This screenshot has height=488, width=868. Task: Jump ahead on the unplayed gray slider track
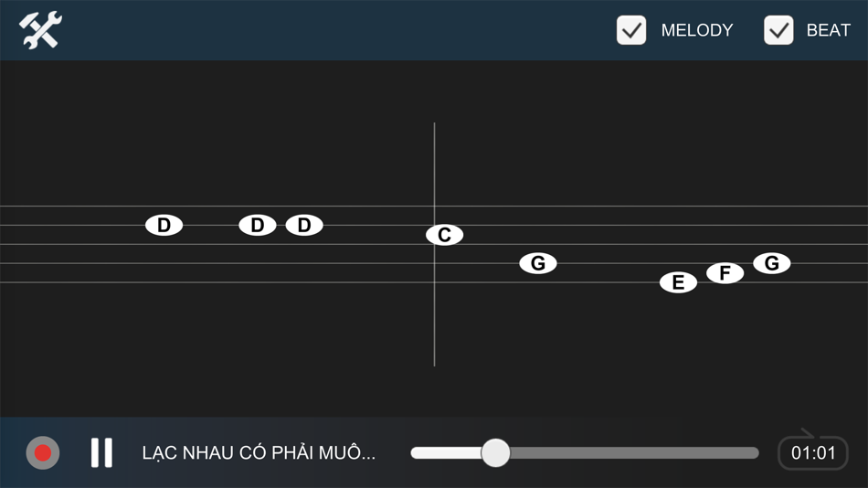pyautogui.click(x=634, y=452)
